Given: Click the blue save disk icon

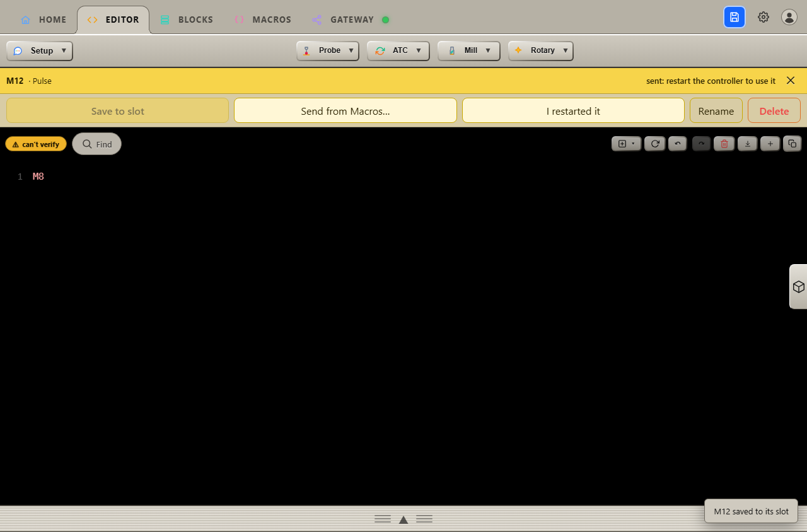Looking at the screenshot, I should tap(734, 17).
